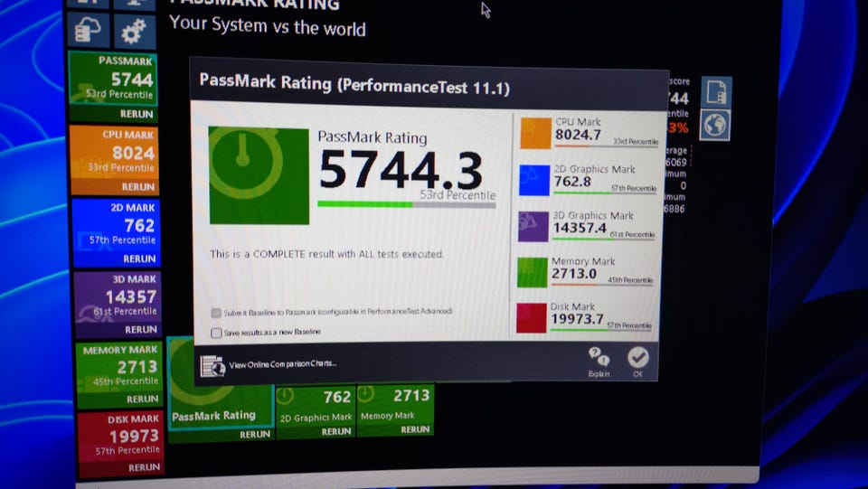Rerun the Disk Mark test
This screenshot has width=868, height=489.
pos(144,467)
